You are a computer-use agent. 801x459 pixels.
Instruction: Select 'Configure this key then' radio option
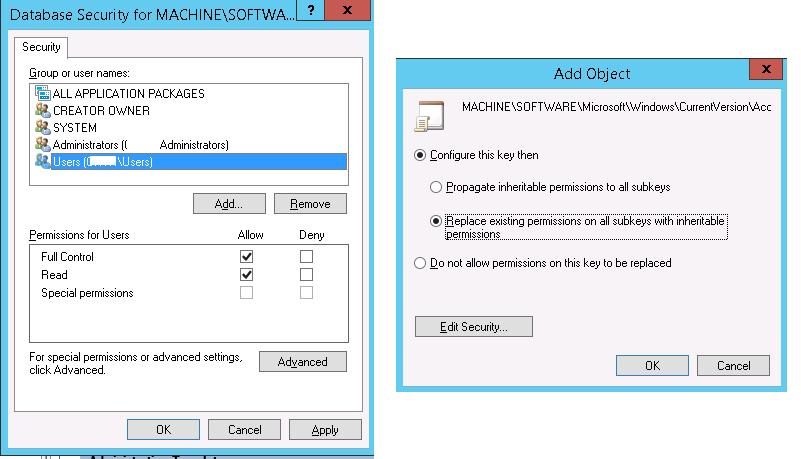coord(420,155)
